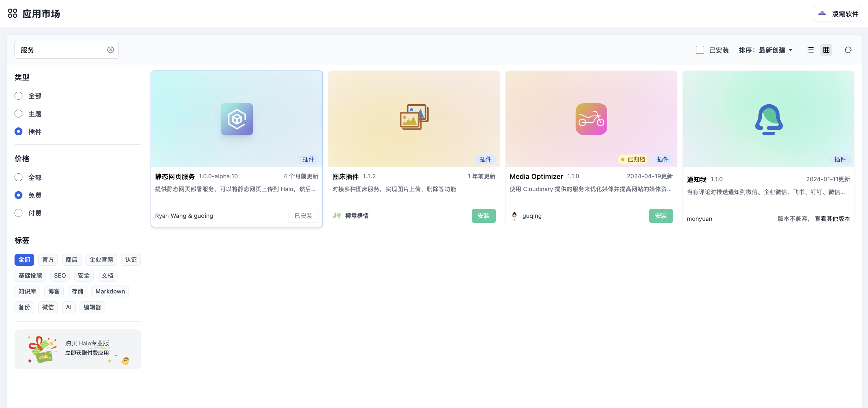Switch to grid view layout

(826, 50)
